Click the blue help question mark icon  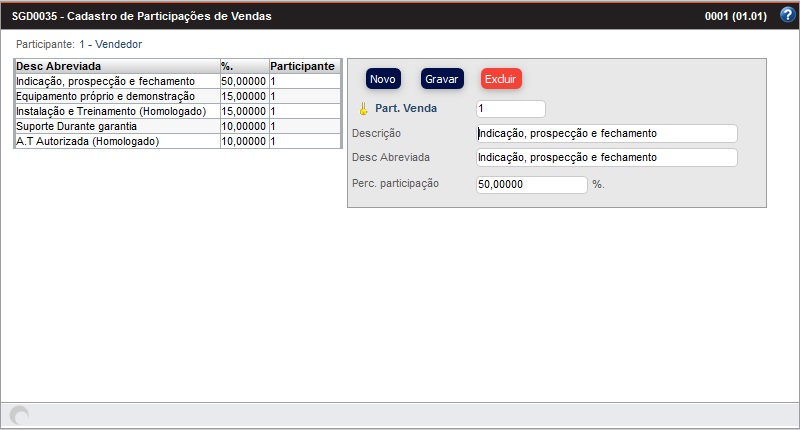(x=786, y=15)
